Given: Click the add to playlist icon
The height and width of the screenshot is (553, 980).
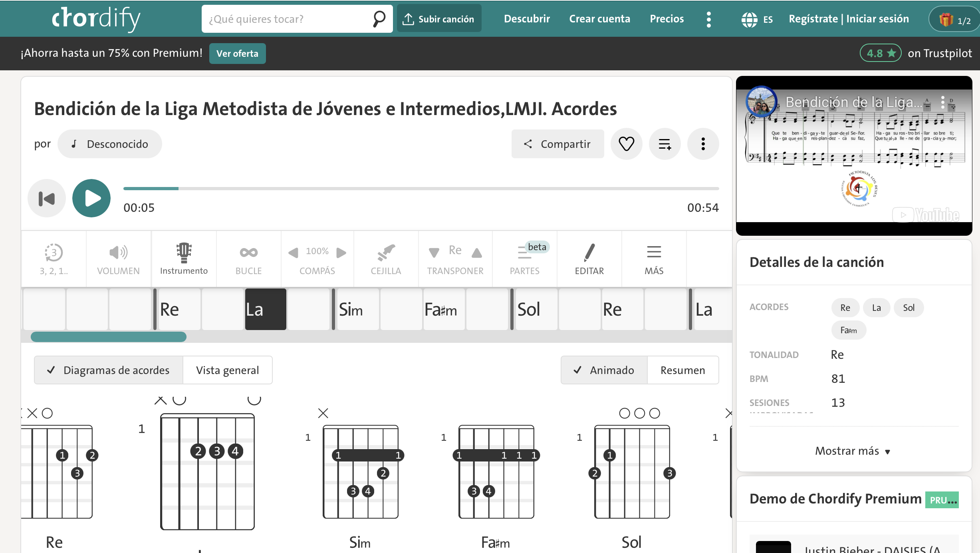Looking at the screenshot, I should [665, 144].
